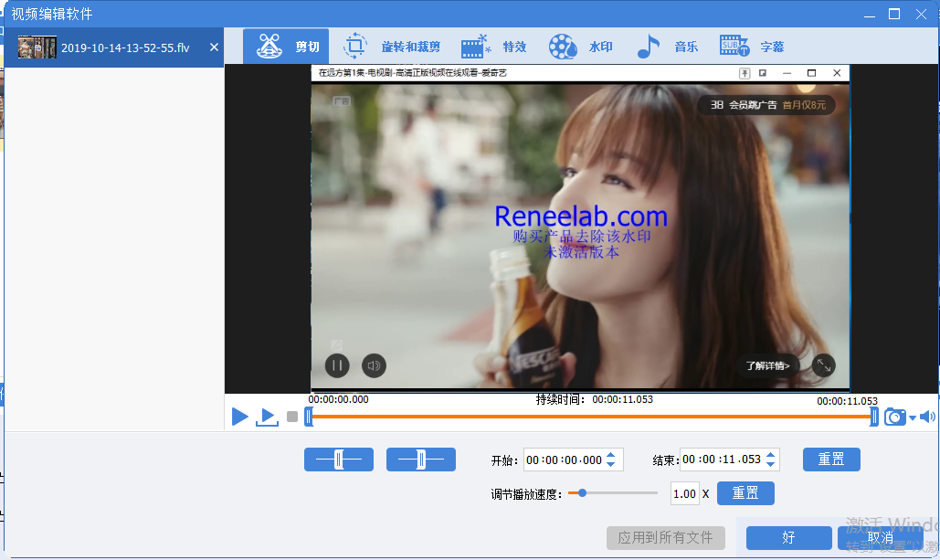Play the selected clip segment
Viewport: 940px width, 560px height.
pos(268,417)
